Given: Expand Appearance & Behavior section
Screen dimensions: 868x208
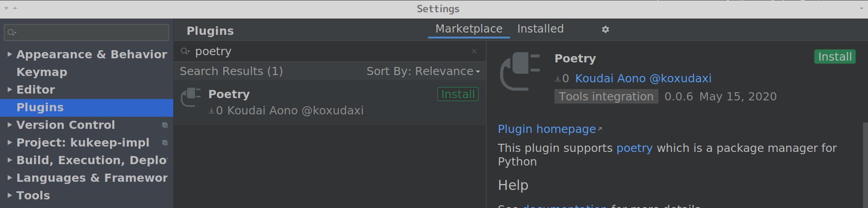Looking at the screenshot, I should [x=10, y=54].
